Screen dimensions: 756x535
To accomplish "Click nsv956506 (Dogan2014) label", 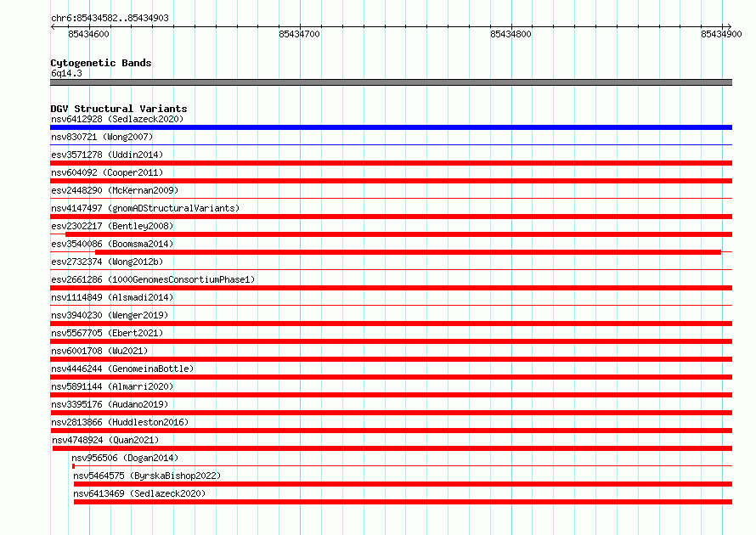I will pos(125,458).
